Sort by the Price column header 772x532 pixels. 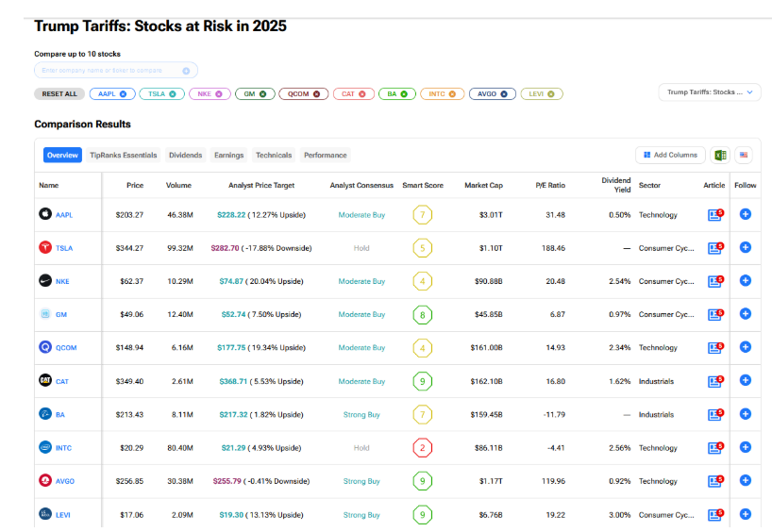(135, 186)
